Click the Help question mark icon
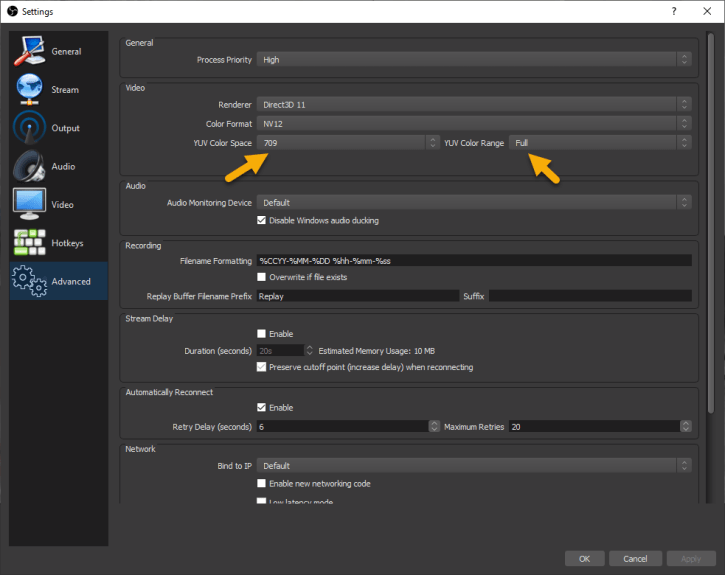The height and width of the screenshot is (575, 725). tap(673, 11)
